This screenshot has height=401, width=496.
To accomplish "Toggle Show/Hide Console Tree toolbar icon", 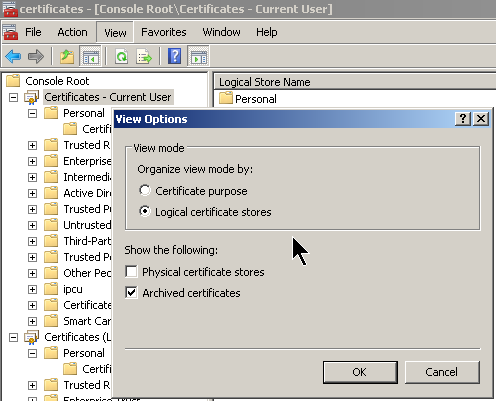I will [90, 56].
